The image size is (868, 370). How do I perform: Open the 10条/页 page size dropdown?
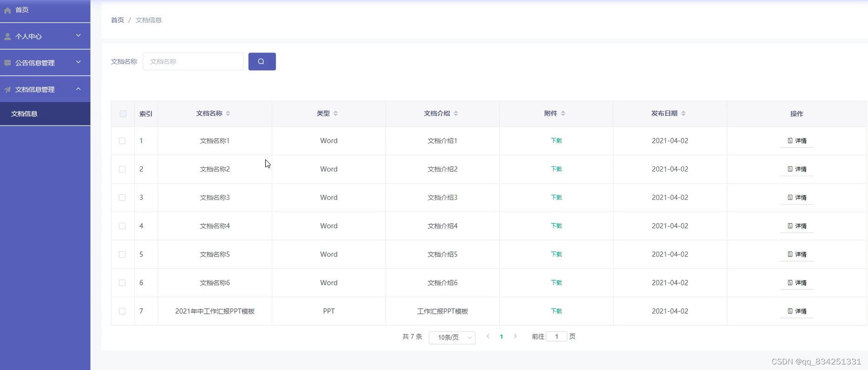(452, 337)
